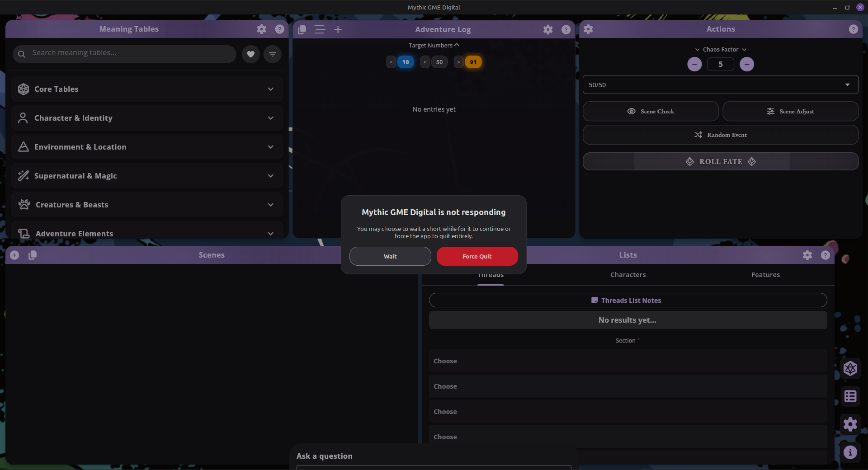The image size is (868, 470).
Task: Open the list icon in right sidebar
Action: coord(850,396)
